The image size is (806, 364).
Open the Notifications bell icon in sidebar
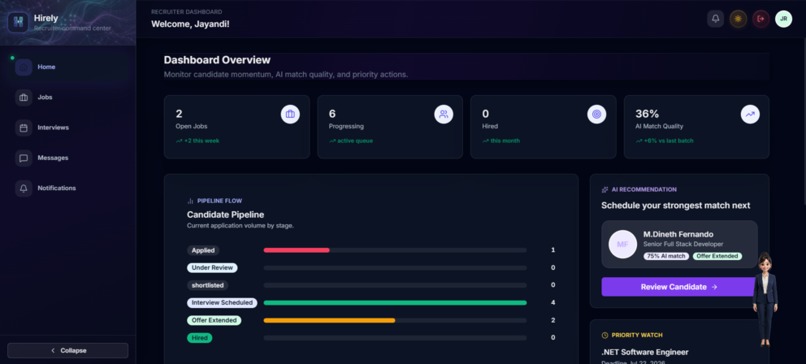click(x=24, y=188)
